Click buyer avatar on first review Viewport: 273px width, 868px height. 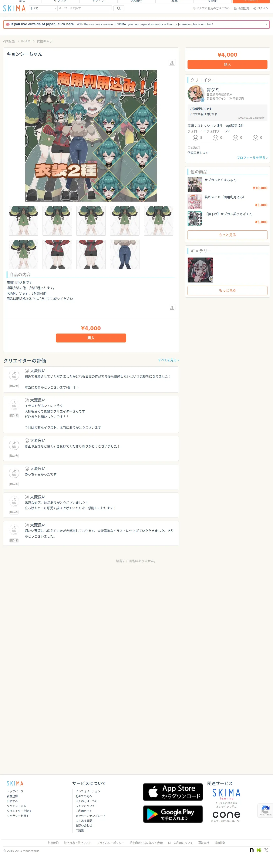point(14,375)
